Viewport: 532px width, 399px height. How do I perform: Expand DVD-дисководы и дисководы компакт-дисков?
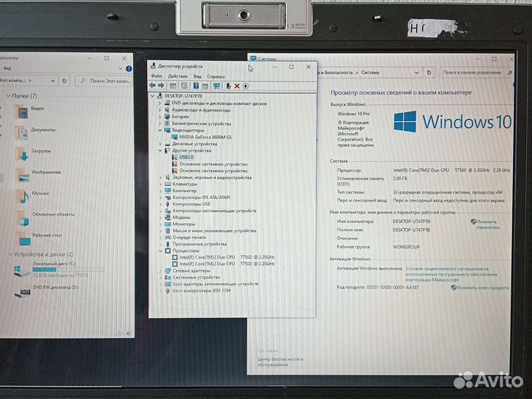click(x=160, y=103)
